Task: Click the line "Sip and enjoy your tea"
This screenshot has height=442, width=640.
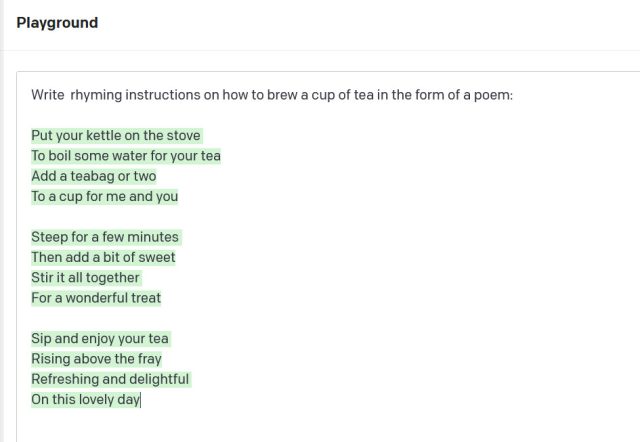Action: click(100, 338)
